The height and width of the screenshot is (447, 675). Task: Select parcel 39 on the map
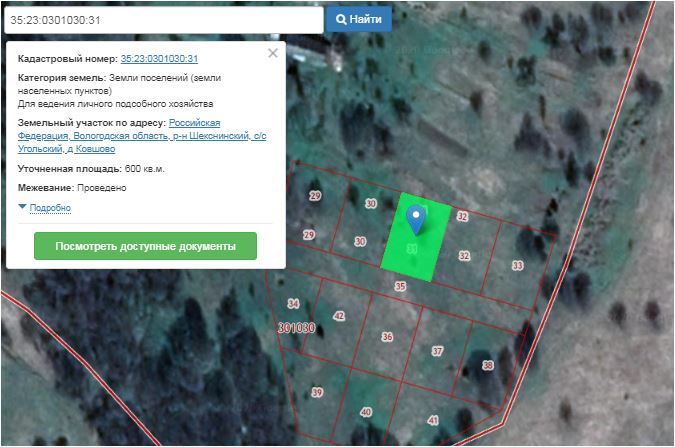pyautogui.click(x=317, y=391)
